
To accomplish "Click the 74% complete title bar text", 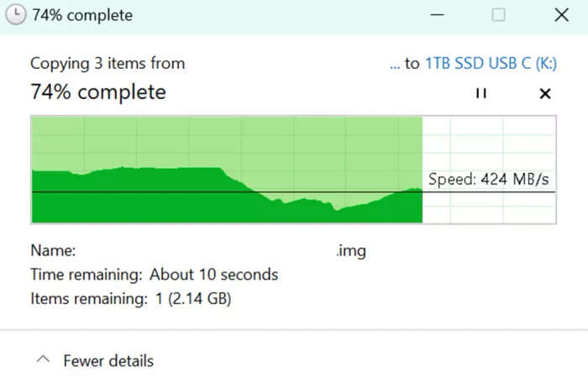I will point(82,15).
